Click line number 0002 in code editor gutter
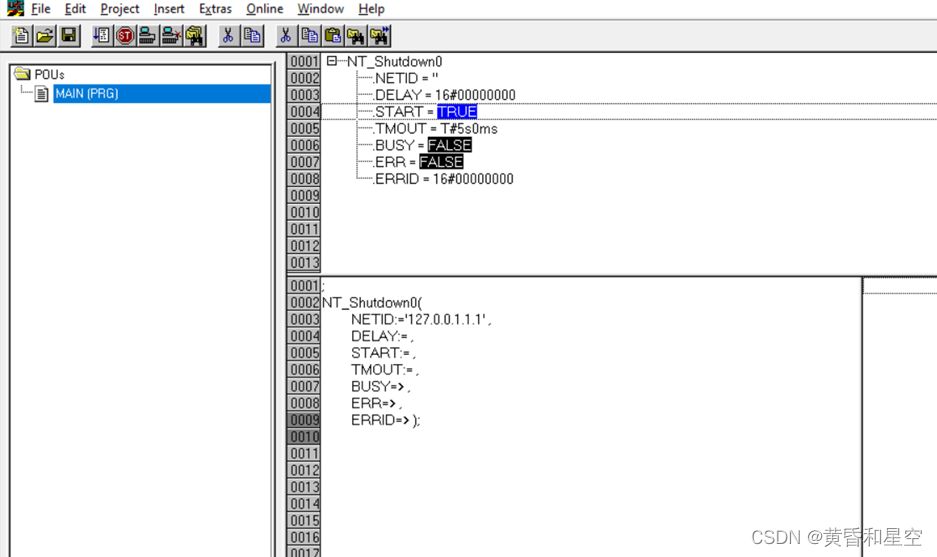This screenshot has width=937, height=557. [x=305, y=303]
